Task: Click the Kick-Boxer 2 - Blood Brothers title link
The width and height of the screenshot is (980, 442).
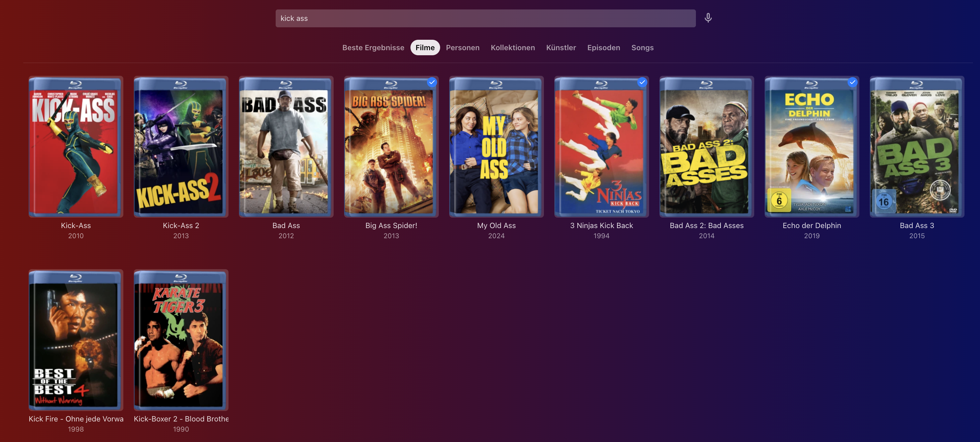Action: (x=181, y=419)
